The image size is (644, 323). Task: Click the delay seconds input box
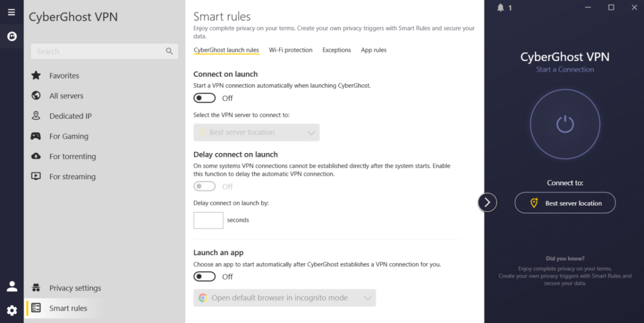[208, 220]
